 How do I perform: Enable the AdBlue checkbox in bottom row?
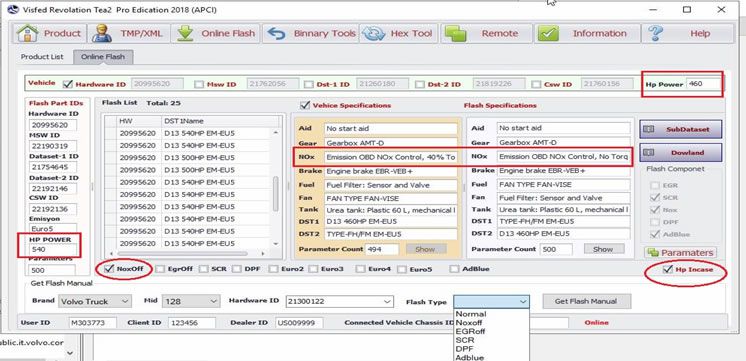coord(455,269)
